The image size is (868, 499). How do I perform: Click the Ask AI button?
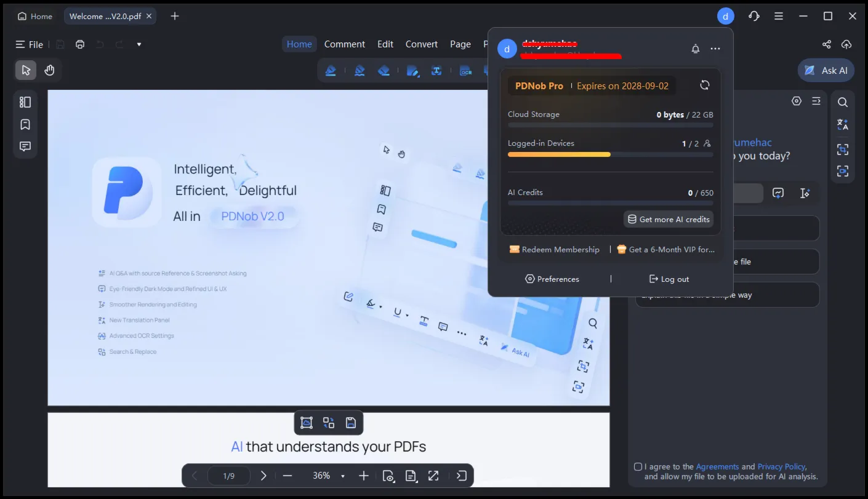[826, 70]
